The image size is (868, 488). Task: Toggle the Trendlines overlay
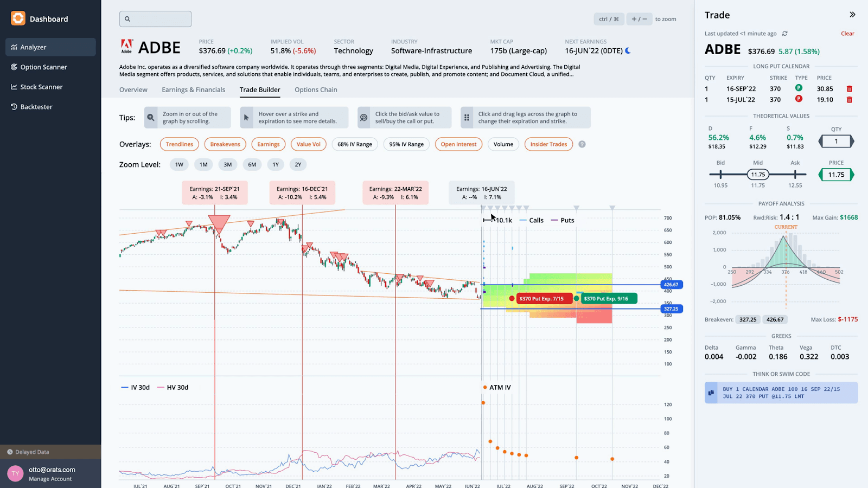[180, 144]
